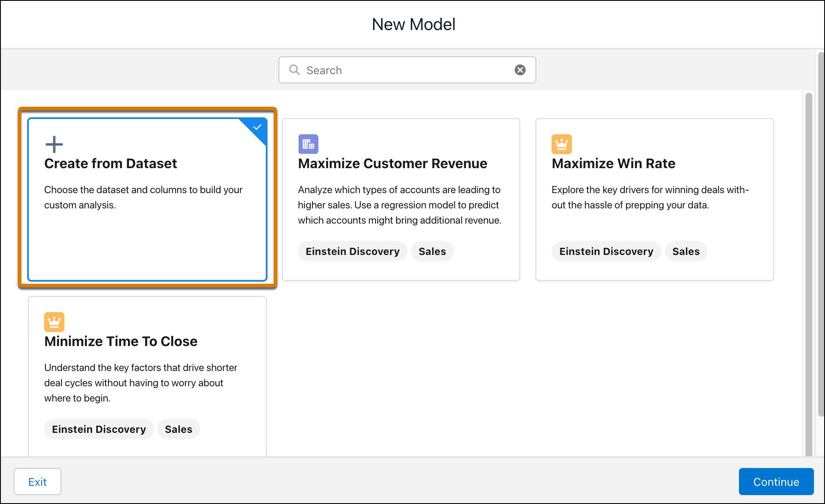This screenshot has height=504, width=825.
Task: Click the Sales tag on Maximize Win Rate
Action: click(686, 252)
